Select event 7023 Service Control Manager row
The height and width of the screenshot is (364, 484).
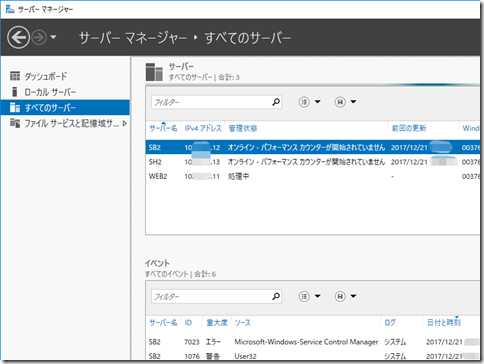click(x=313, y=342)
